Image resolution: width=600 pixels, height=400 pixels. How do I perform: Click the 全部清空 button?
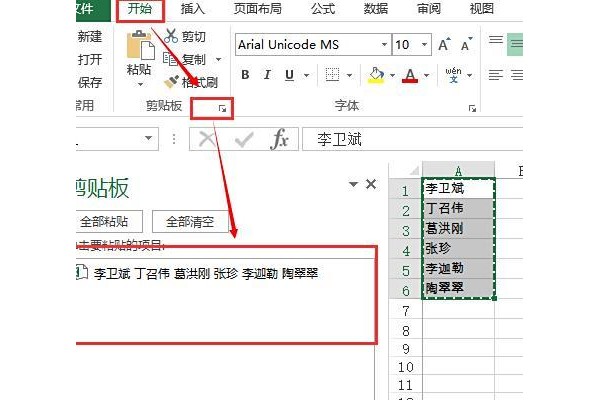point(190,221)
